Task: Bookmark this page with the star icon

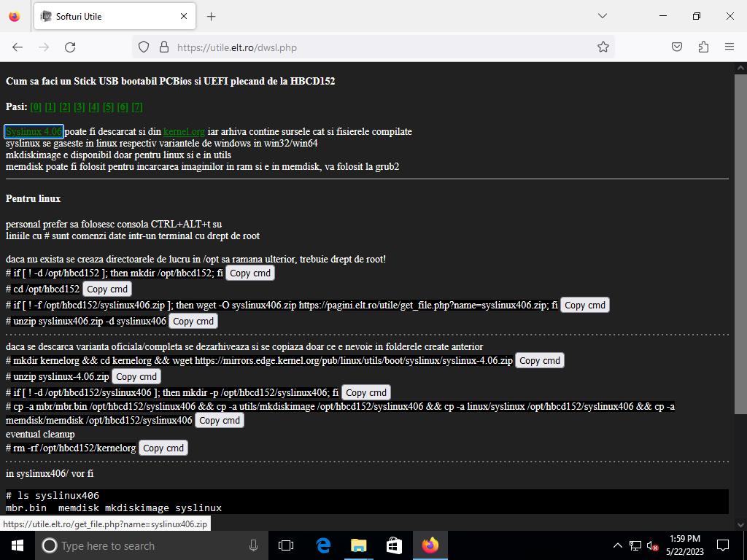Action: tap(603, 47)
